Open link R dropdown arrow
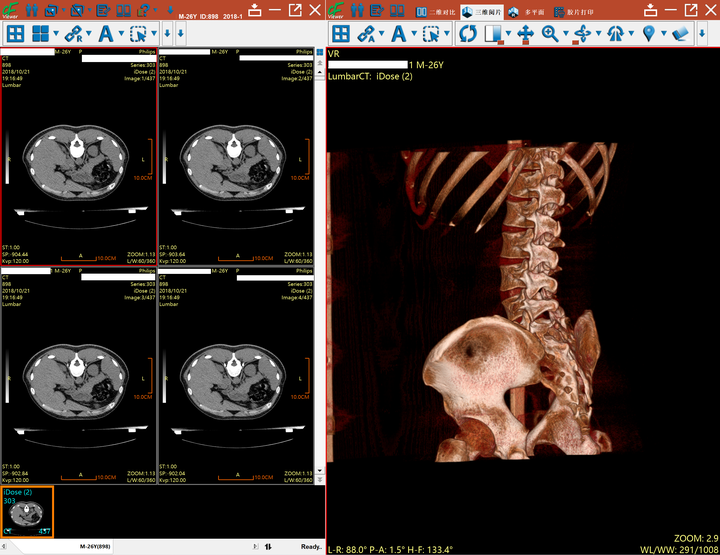720x555 pixels. click(89, 33)
